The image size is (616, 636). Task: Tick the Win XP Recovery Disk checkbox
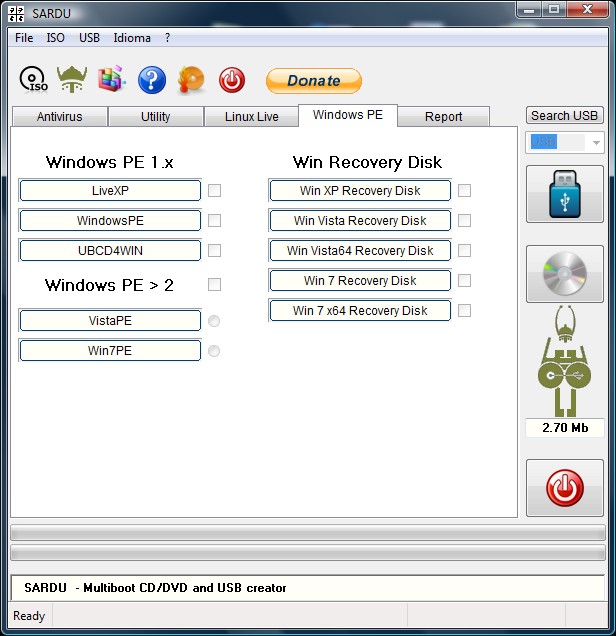click(x=464, y=190)
